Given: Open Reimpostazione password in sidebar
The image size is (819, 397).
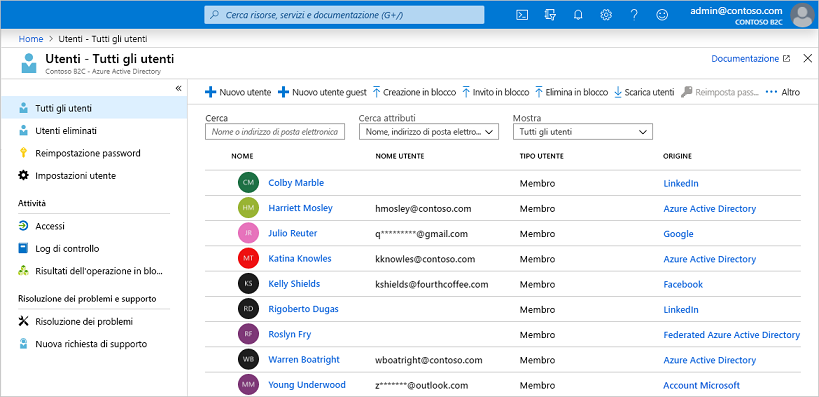Looking at the screenshot, I should click(93, 153).
